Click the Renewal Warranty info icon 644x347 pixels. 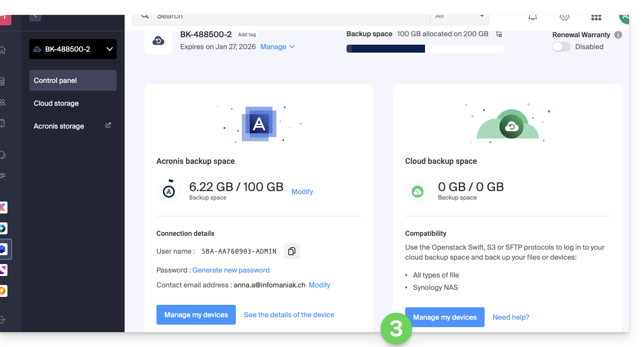618,35
